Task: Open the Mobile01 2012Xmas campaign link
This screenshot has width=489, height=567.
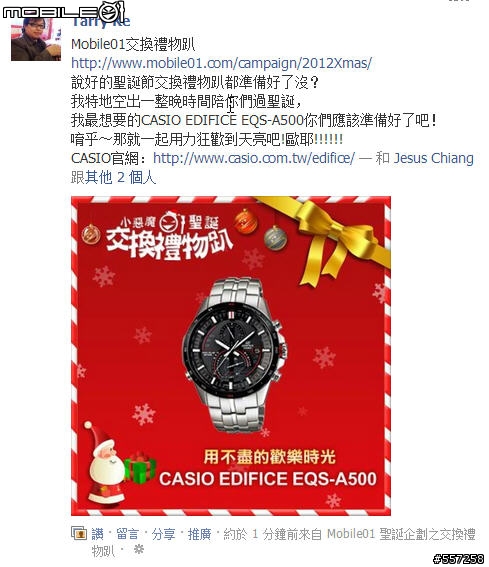Action: point(221,63)
